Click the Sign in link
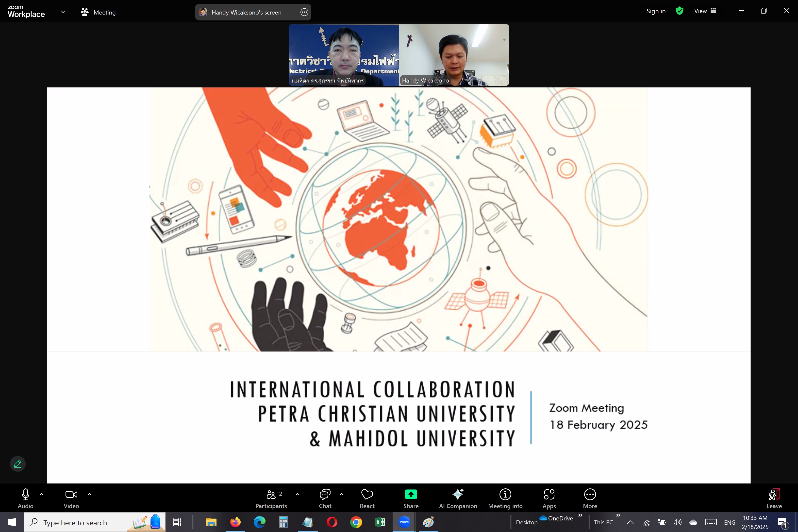The height and width of the screenshot is (532, 798). [655, 11]
